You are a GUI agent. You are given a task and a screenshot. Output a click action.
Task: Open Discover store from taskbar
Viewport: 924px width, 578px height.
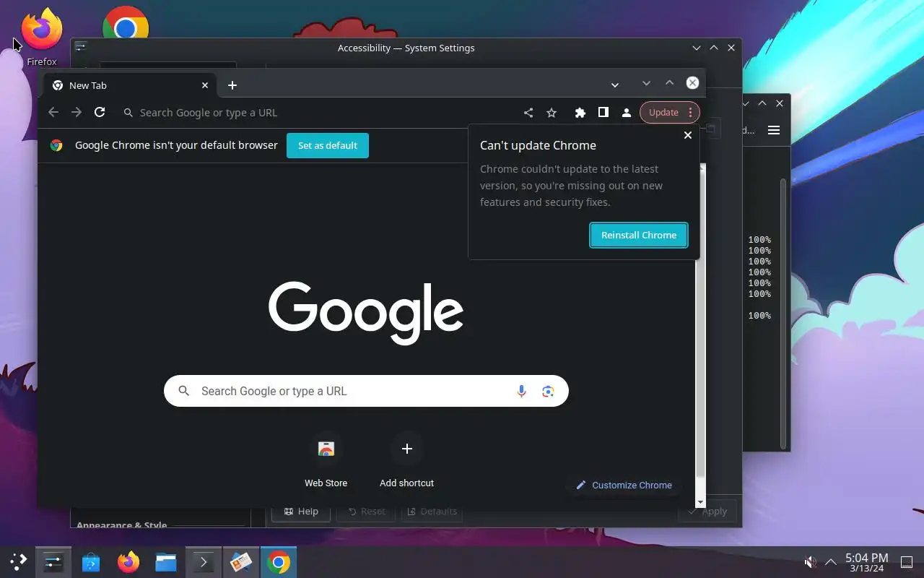(x=91, y=561)
